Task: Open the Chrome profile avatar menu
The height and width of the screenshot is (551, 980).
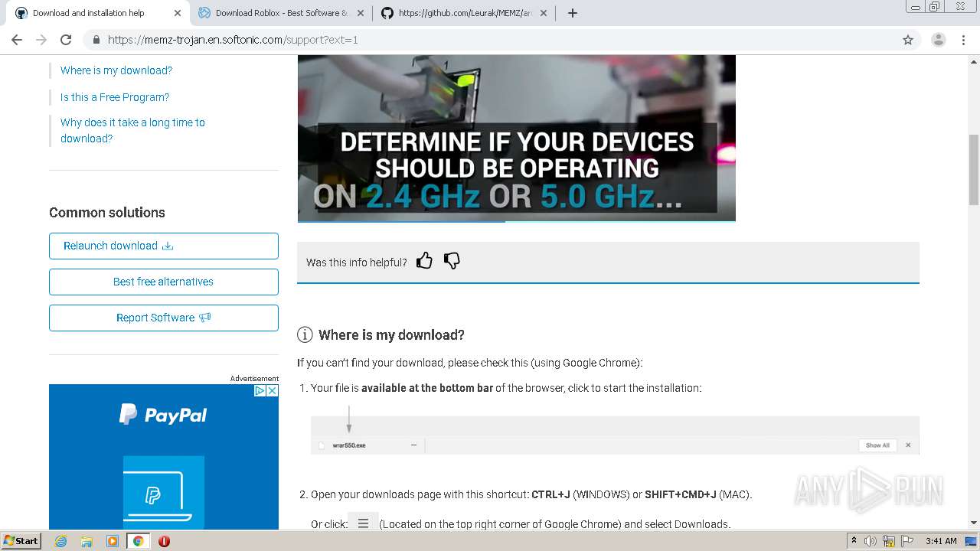Action: [x=939, y=40]
